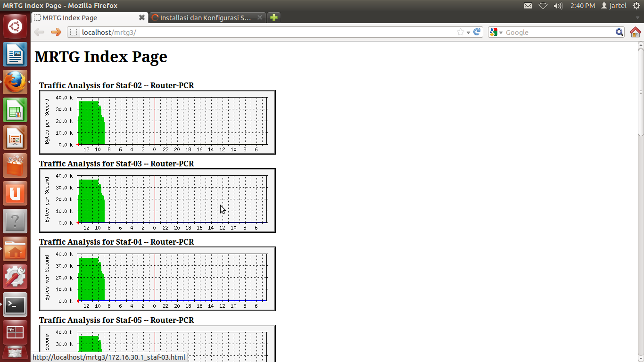644x362 pixels.
Task: Launch LibreOffice Impress from the launcher
Action: pos(15,138)
